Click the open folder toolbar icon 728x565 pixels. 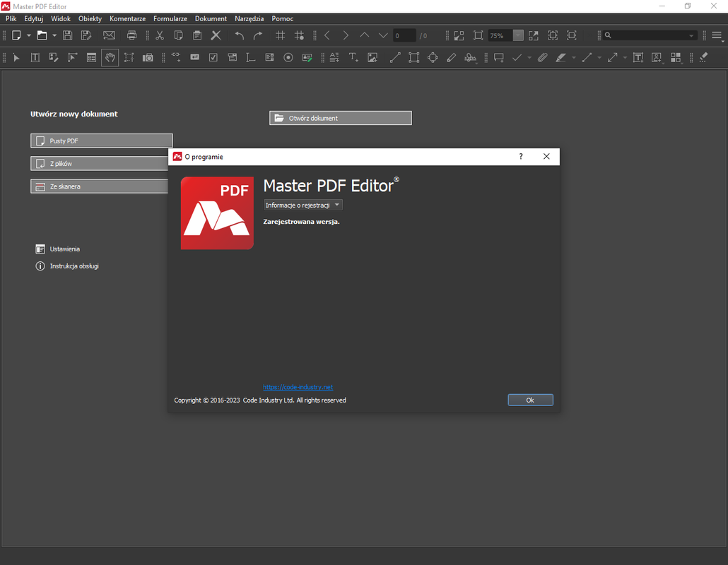pos(42,36)
